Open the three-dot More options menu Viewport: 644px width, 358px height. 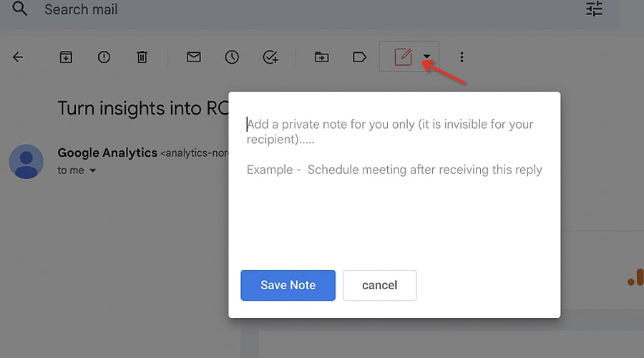tap(462, 57)
